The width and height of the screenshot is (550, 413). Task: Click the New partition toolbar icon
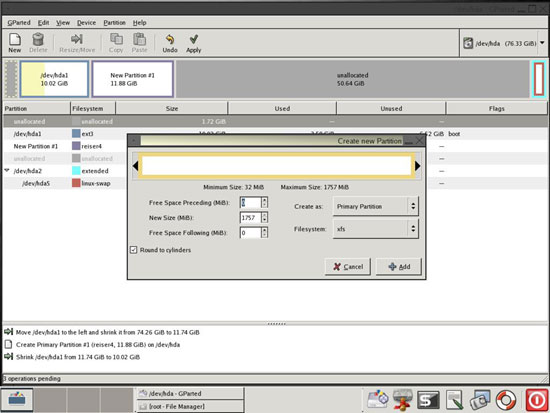(x=15, y=43)
